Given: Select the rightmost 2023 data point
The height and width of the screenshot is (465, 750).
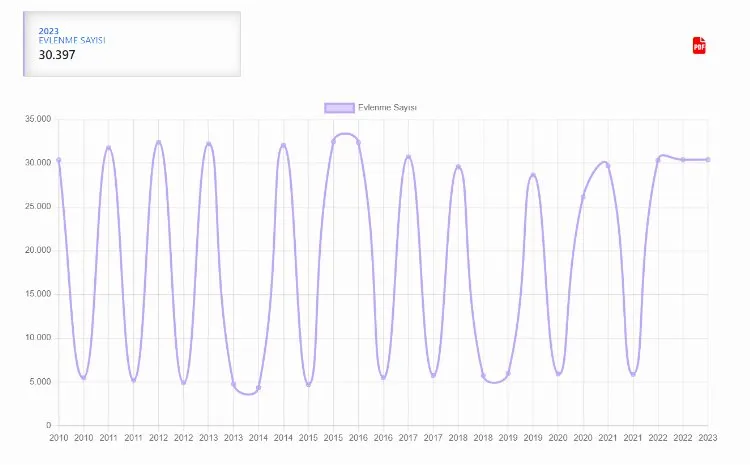Looking at the screenshot, I should pyautogui.click(x=708, y=160).
